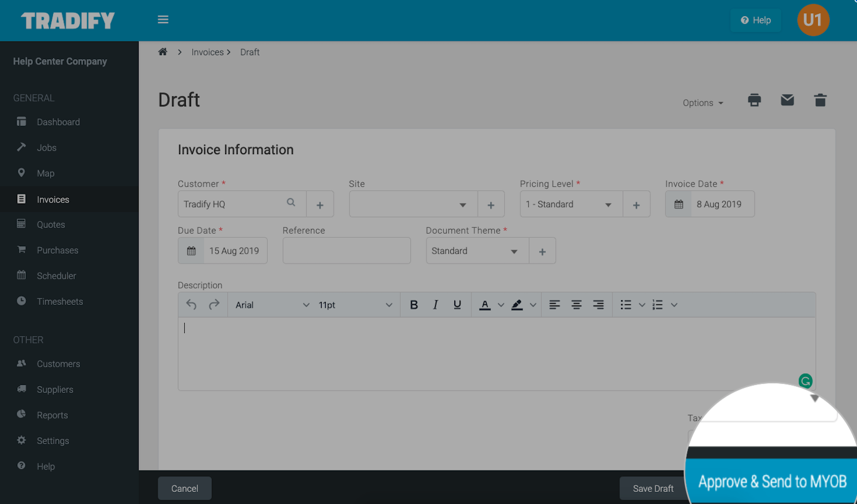Go to home via breadcrumb icon

(163, 52)
